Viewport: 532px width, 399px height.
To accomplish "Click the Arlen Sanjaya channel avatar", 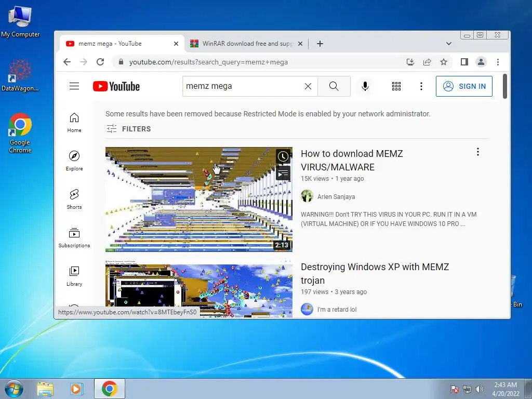I will [307, 196].
